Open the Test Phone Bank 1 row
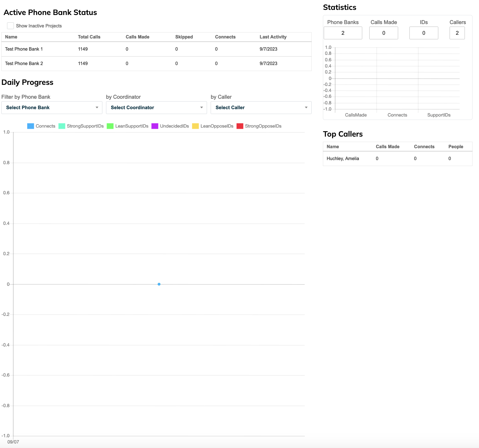The image size is (479, 448). pos(156,49)
